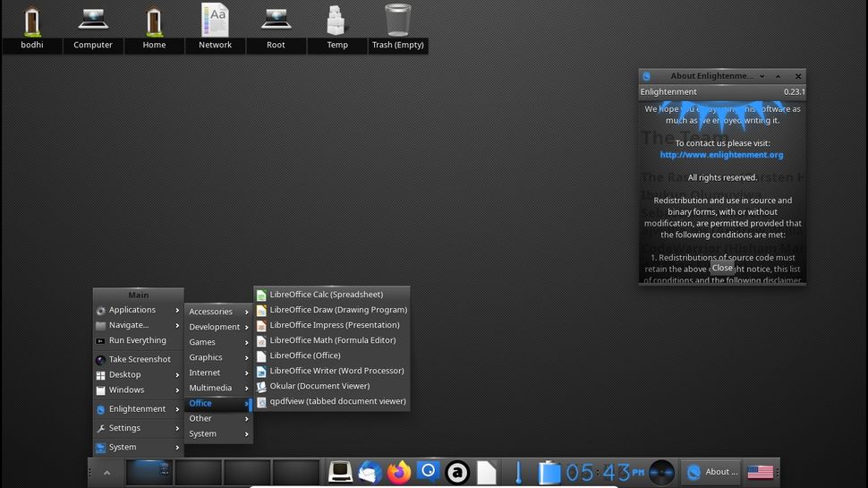Launch Firefox from the shelf
The image size is (868, 488).
398,473
